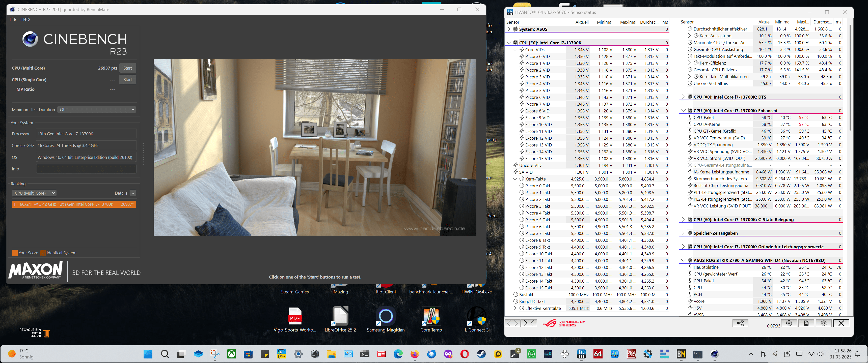The image size is (868, 363).
Task: Expand the Kern-Auslastung node
Action: point(689,36)
